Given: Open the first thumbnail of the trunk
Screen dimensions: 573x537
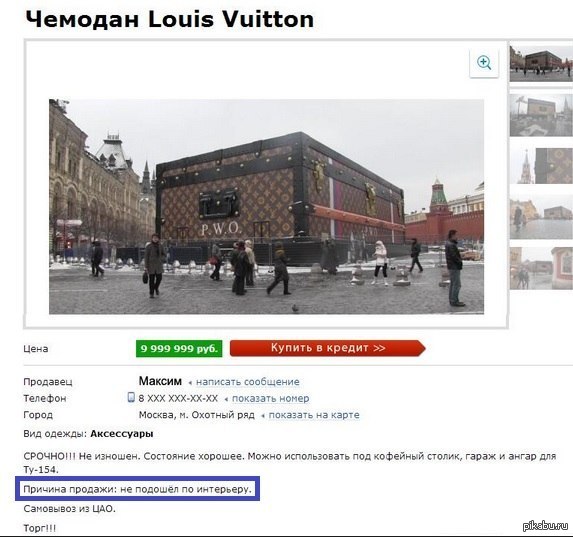Looking at the screenshot, I should 541,64.
